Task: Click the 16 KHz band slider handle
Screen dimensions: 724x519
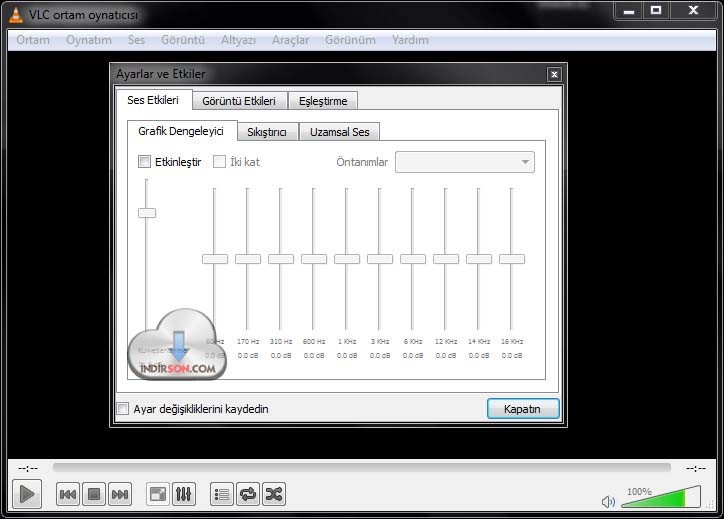Action: (512, 259)
